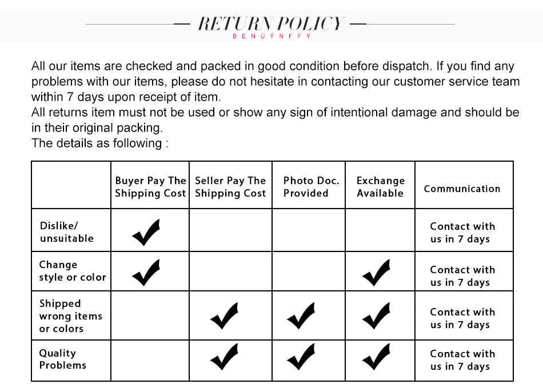Select the Change style or color row label

73,271
